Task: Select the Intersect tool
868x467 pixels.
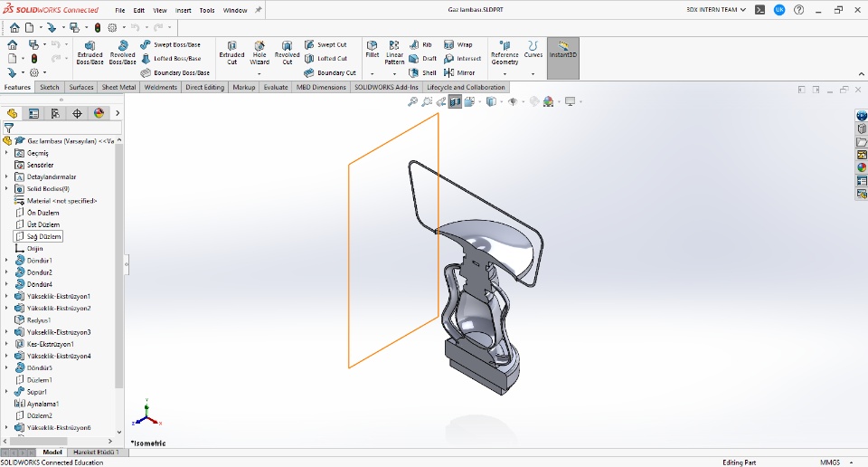Action: pyautogui.click(x=462, y=59)
